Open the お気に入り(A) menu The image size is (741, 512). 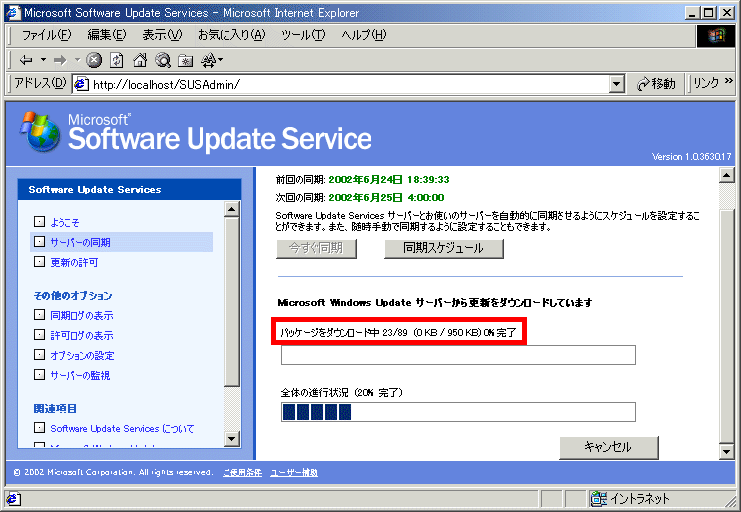[x=232, y=35]
